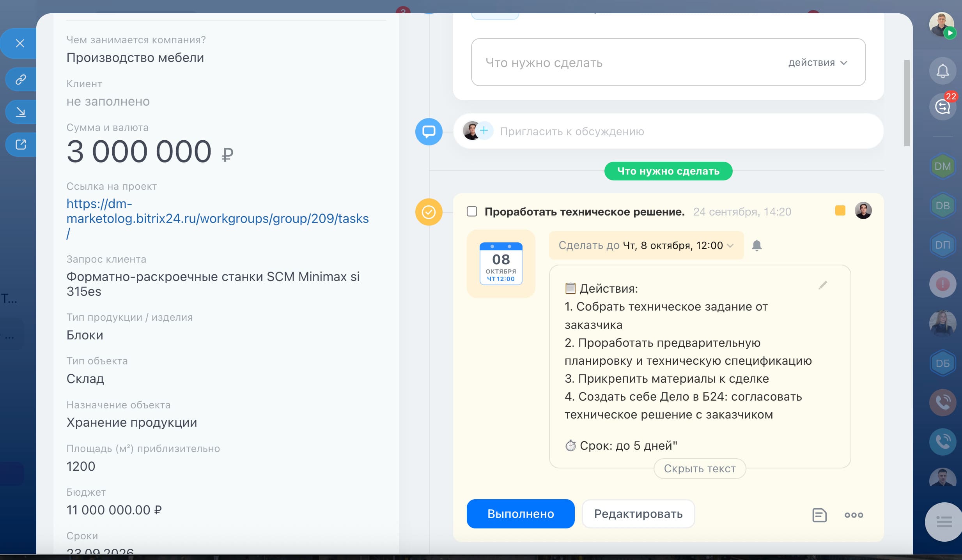Click the timeline vertical scrollbar

point(907,103)
